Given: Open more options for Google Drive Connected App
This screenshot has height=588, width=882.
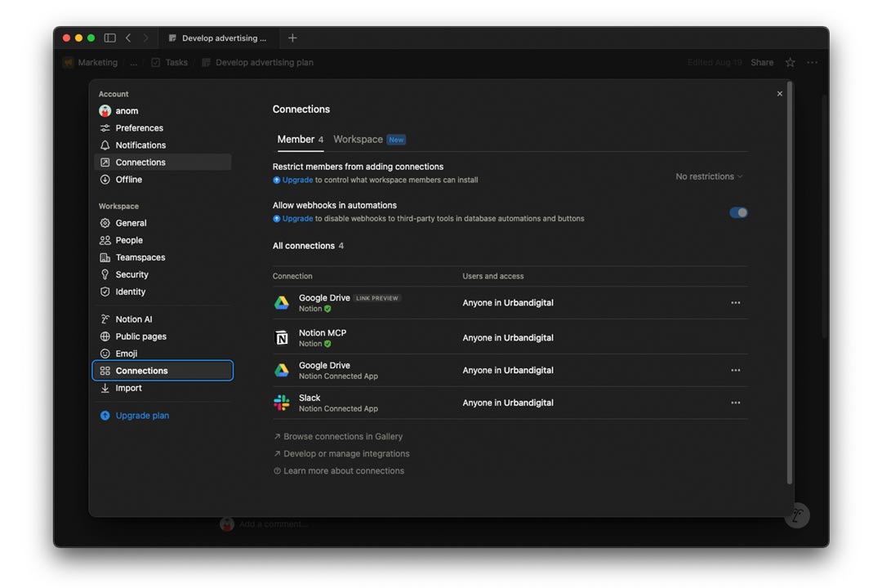Looking at the screenshot, I should (x=735, y=370).
